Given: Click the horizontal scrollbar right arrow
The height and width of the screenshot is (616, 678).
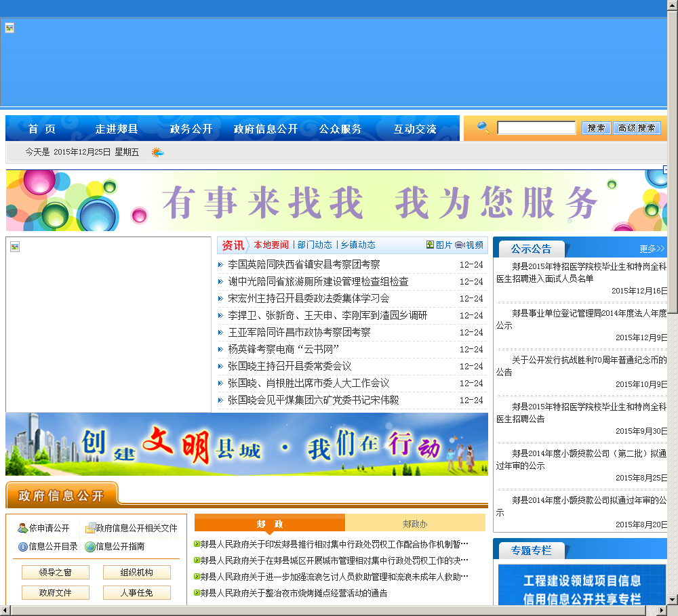Looking at the screenshot, I should click(x=662, y=610).
